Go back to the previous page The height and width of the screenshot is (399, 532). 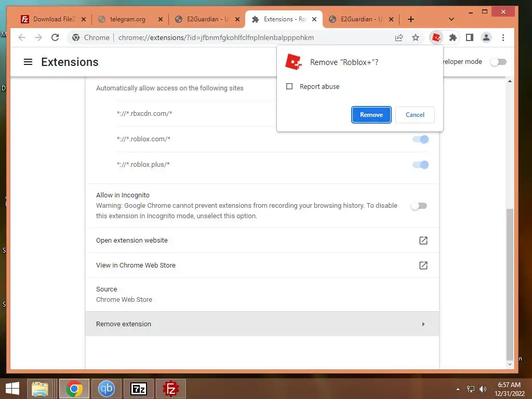(22, 37)
